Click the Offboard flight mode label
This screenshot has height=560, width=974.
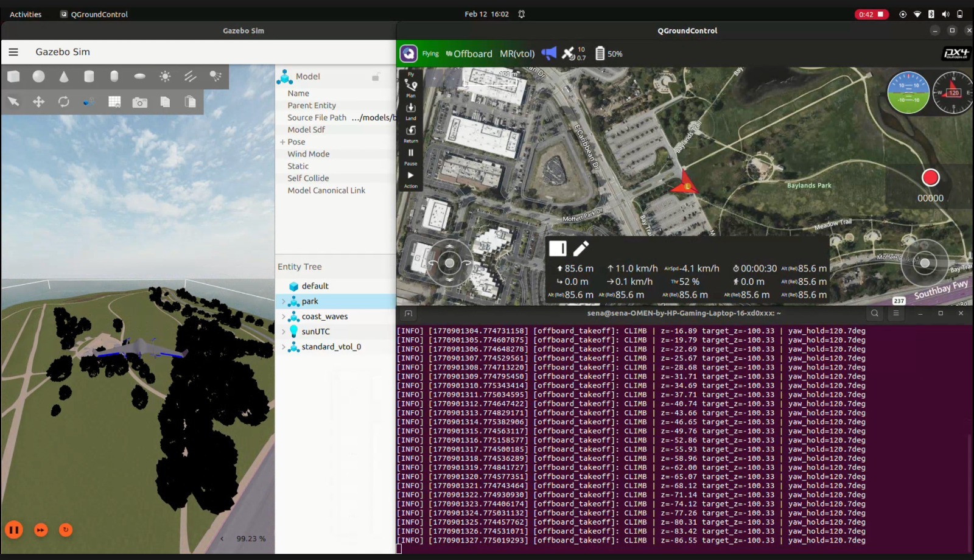coord(472,54)
